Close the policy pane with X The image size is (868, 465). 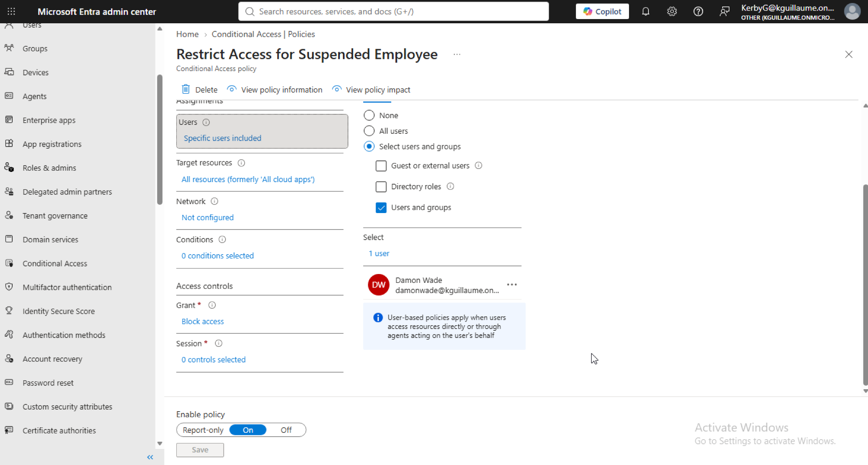[849, 54]
